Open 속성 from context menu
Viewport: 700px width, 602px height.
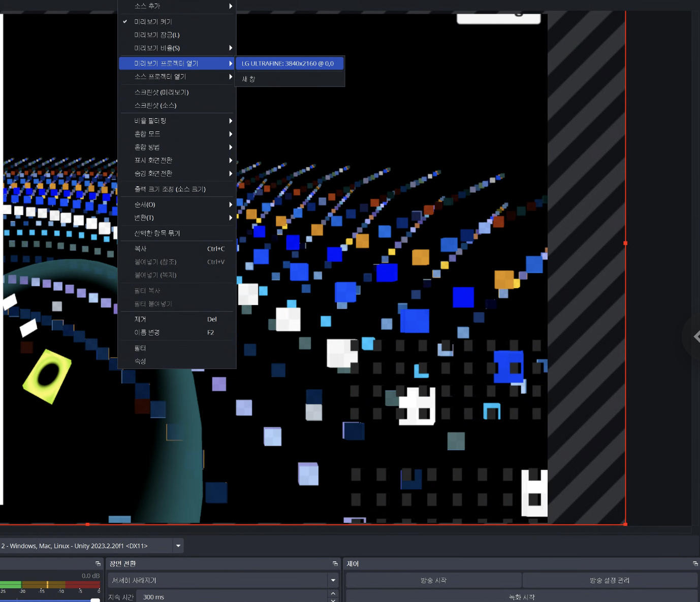(x=177, y=361)
